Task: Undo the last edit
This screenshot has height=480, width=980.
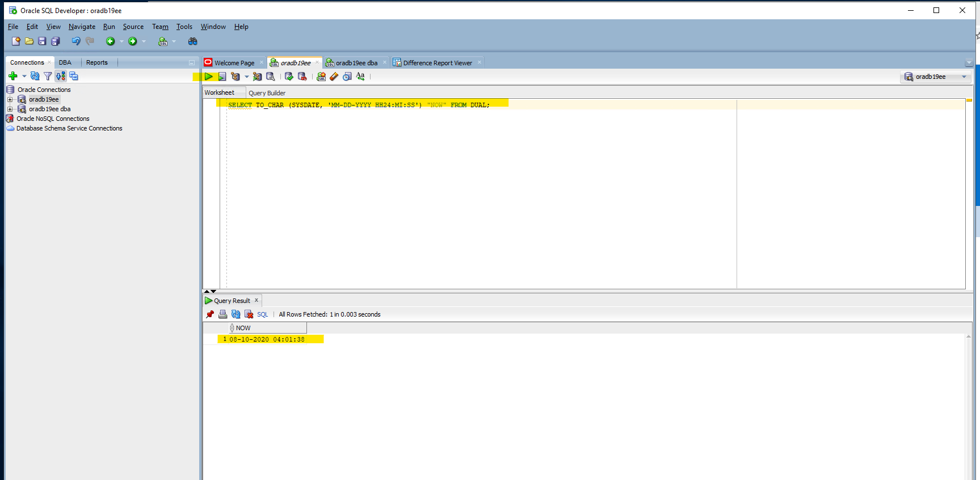Action: (76, 41)
